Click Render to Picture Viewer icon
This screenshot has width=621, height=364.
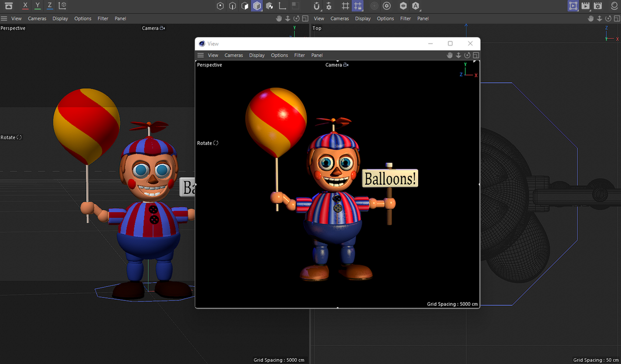[586, 6]
